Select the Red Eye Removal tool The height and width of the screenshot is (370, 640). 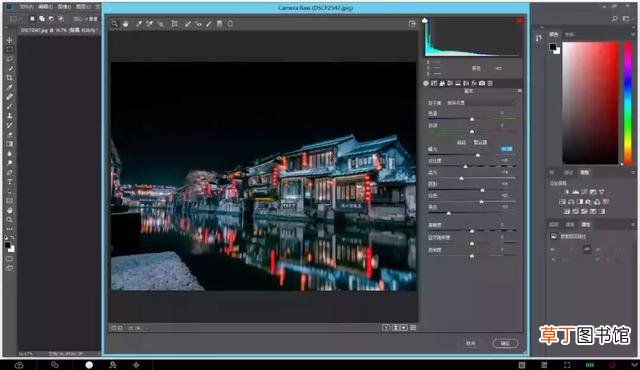click(x=198, y=24)
